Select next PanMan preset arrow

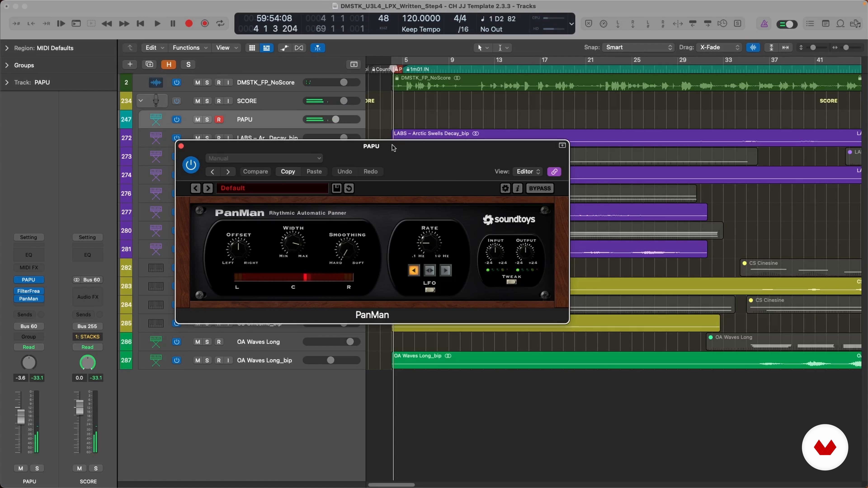pos(208,188)
